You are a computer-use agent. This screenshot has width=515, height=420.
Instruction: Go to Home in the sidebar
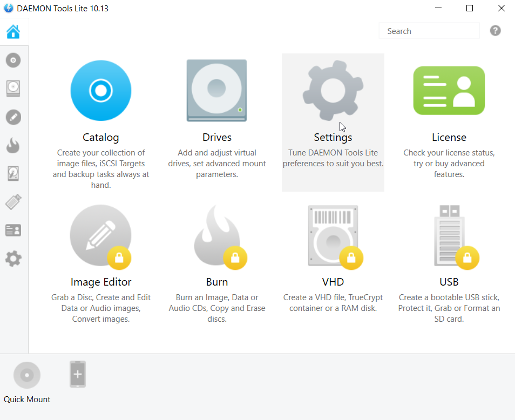tap(13, 32)
